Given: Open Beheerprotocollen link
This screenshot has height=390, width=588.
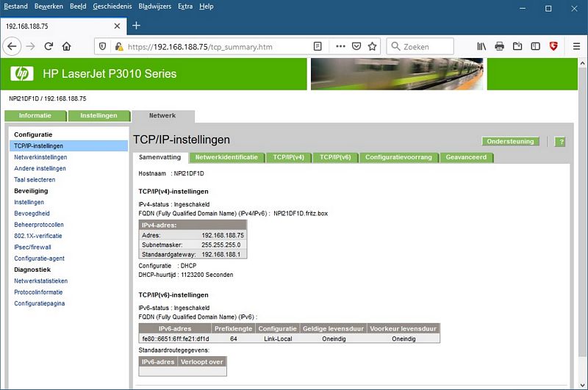Looking at the screenshot, I should pyautogui.click(x=39, y=225).
